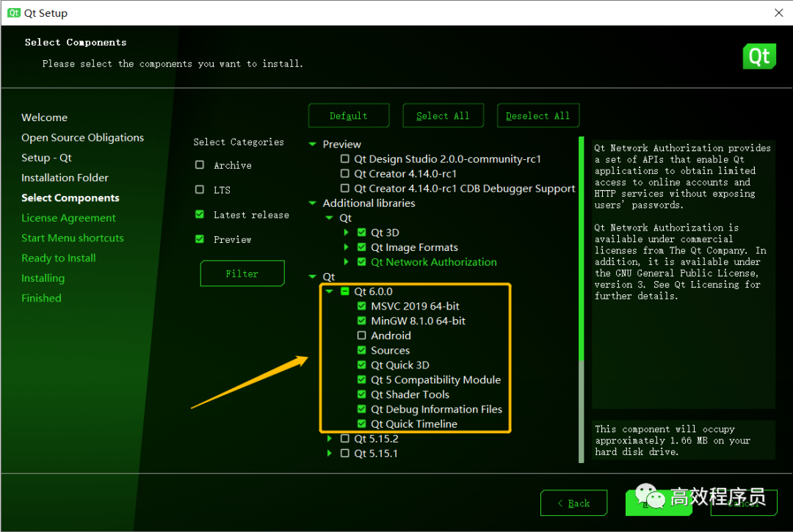Collapse the Preview tree section
793x532 pixels.
(313, 144)
